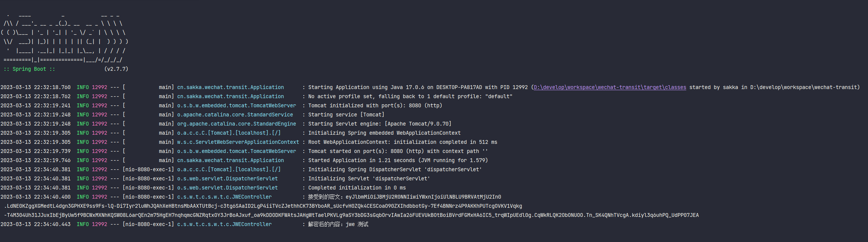This screenshot has height=242, width=868.
Task: Click the 'No active profile set' message
Action: tap(410, 97)
